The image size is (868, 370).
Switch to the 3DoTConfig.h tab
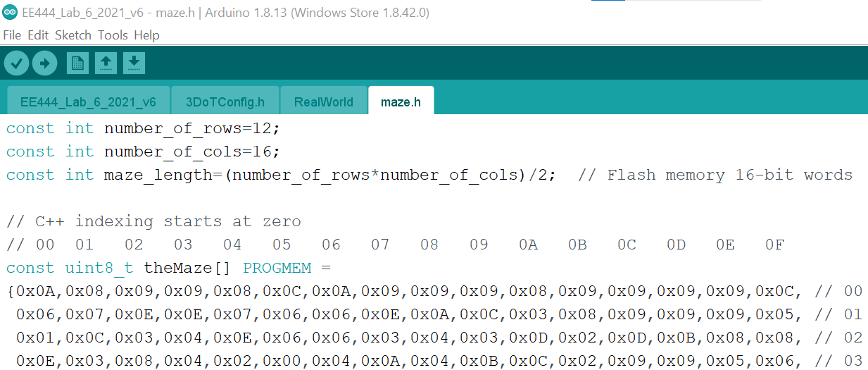(x=225, y=101)
